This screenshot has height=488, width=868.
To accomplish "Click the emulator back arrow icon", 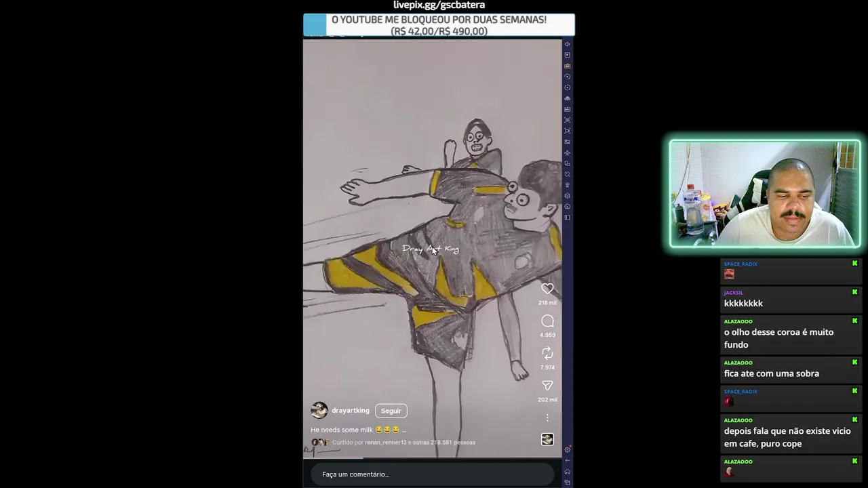I will (x=567, y=461).
